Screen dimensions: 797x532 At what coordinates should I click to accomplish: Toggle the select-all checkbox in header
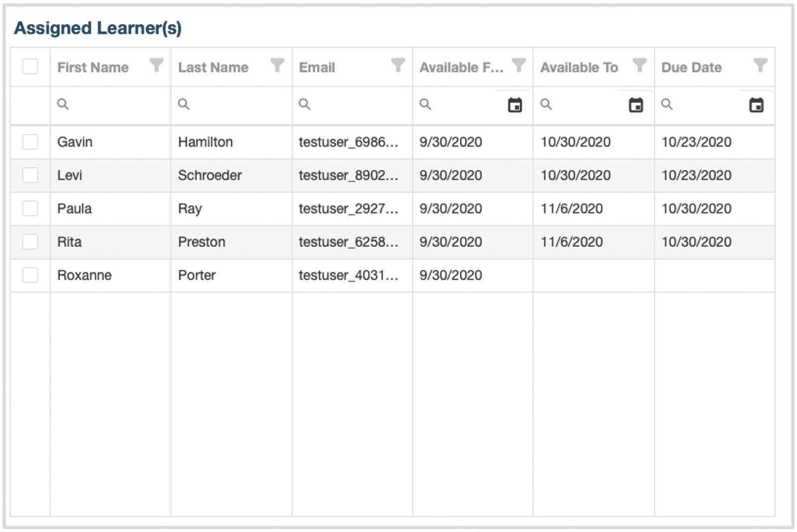[x=30, y=66]
